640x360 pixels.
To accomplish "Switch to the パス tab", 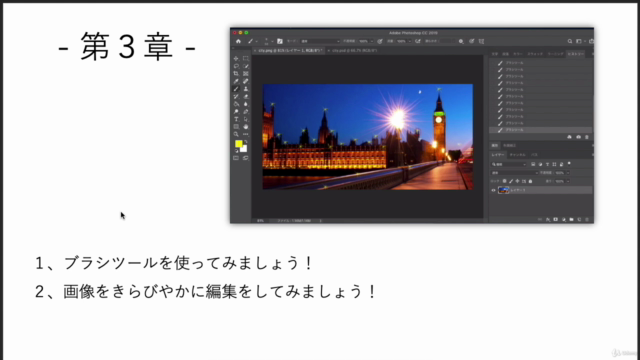I will (534, 155).
